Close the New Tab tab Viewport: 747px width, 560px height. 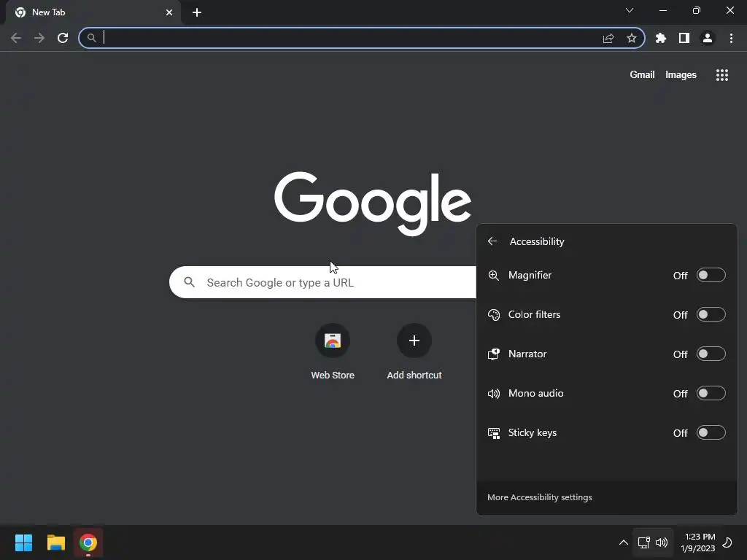click(x=169, y=12)
